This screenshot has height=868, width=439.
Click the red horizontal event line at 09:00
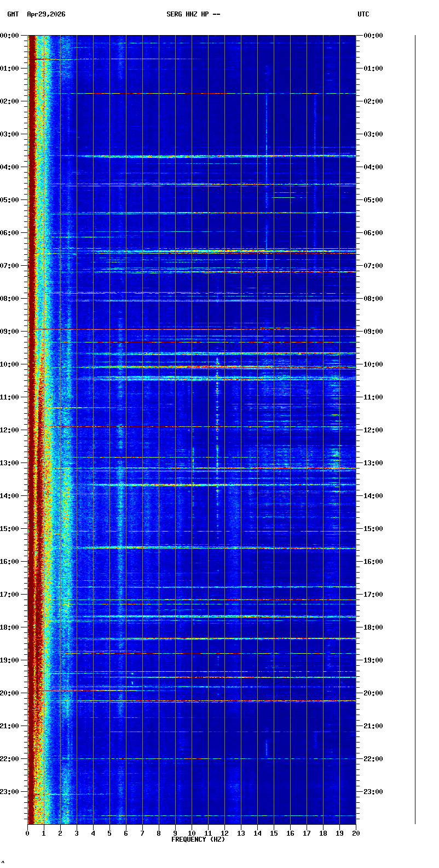[192, 329]
